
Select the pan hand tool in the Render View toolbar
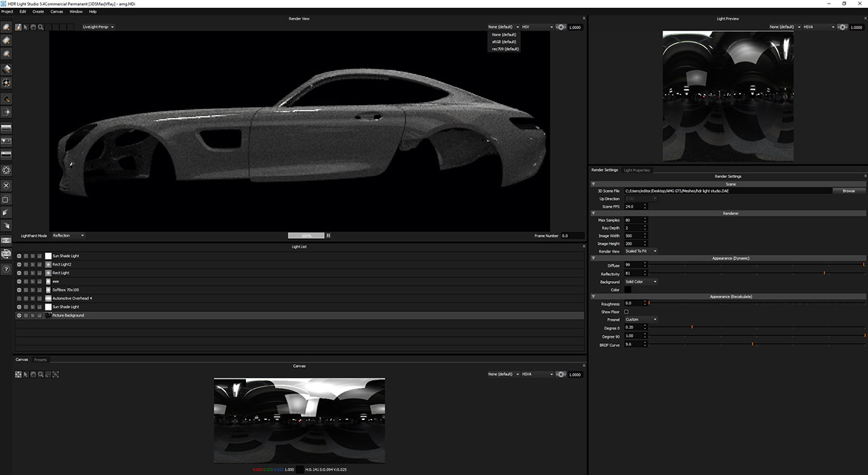click(33, 27)
